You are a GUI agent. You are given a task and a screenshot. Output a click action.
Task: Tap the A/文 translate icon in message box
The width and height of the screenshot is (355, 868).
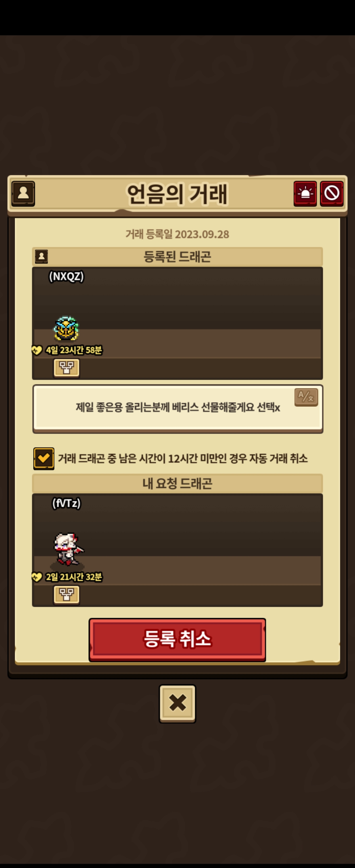click(x=306, y=397)
